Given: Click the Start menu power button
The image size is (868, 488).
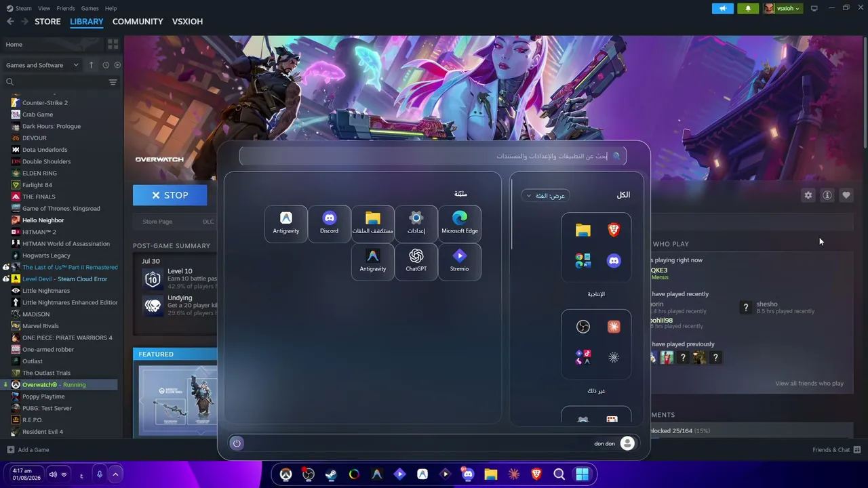Looking at the screenshot, I should pyautogui.click(x=237, y=443).
